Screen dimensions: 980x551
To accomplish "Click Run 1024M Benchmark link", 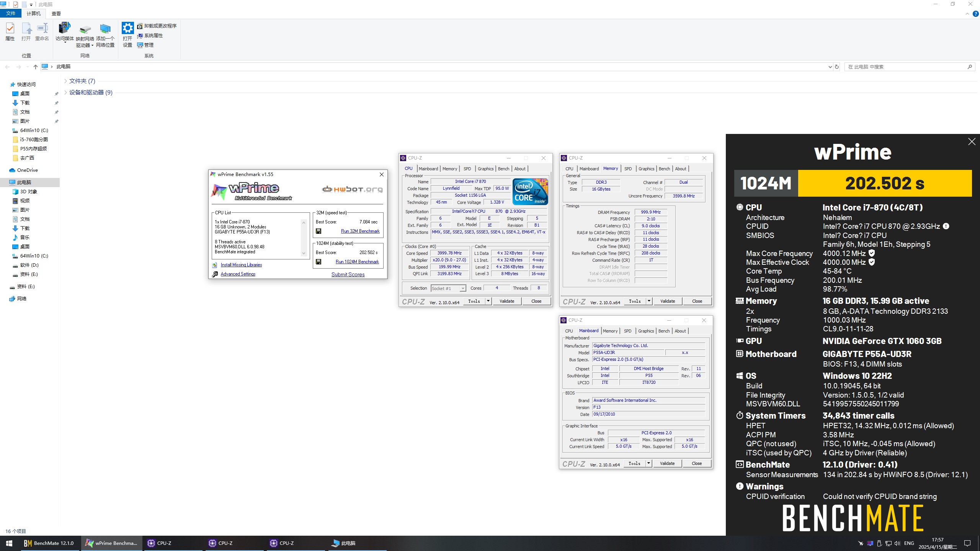I will (x=357, y=262).
